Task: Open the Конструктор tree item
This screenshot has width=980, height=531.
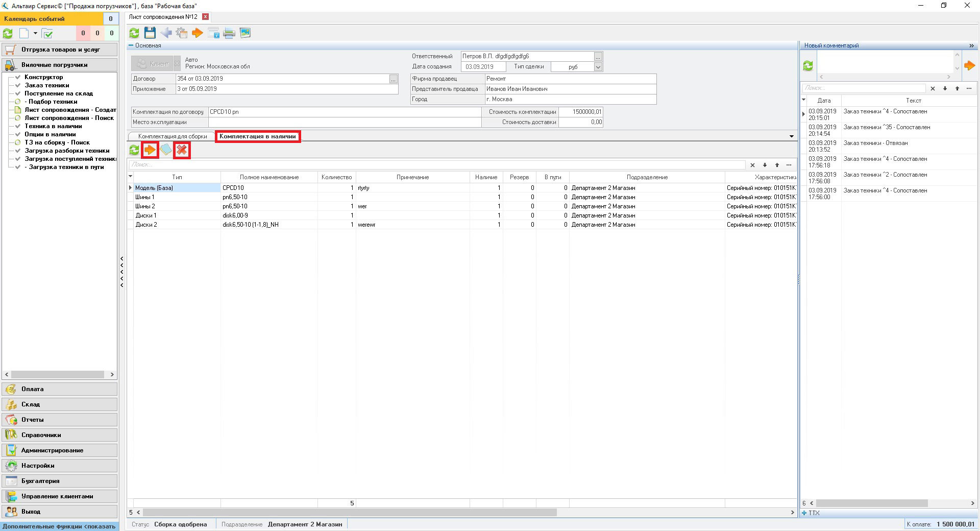Action: (44, 77)
